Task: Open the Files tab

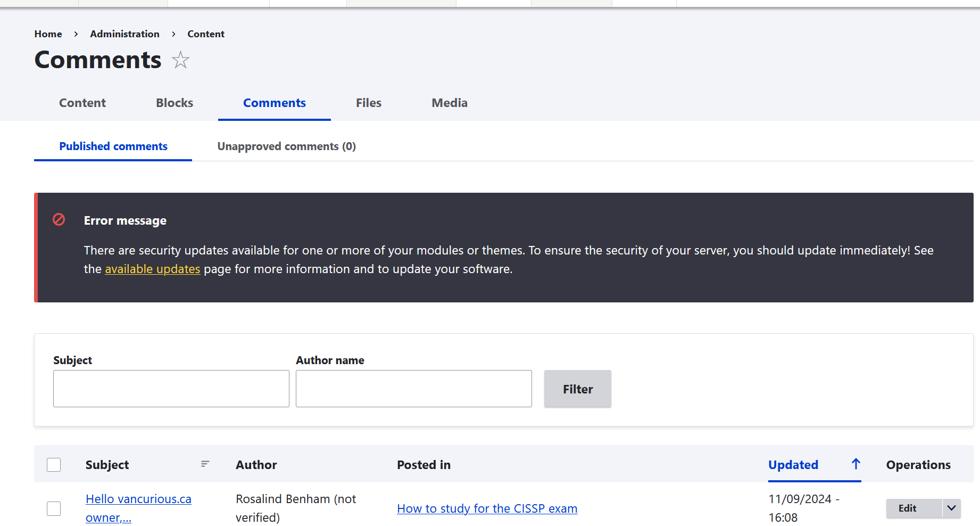Action: (369, 103)
